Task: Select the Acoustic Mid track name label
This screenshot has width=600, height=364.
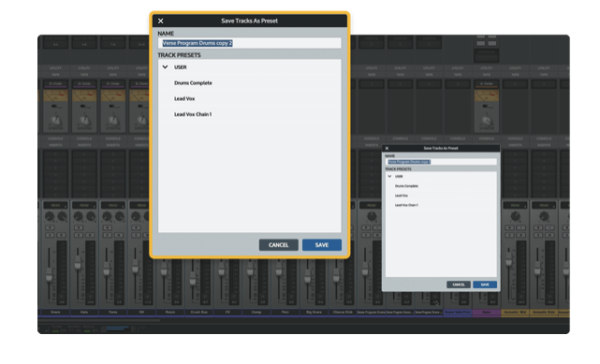Action: tap(515, 313)
